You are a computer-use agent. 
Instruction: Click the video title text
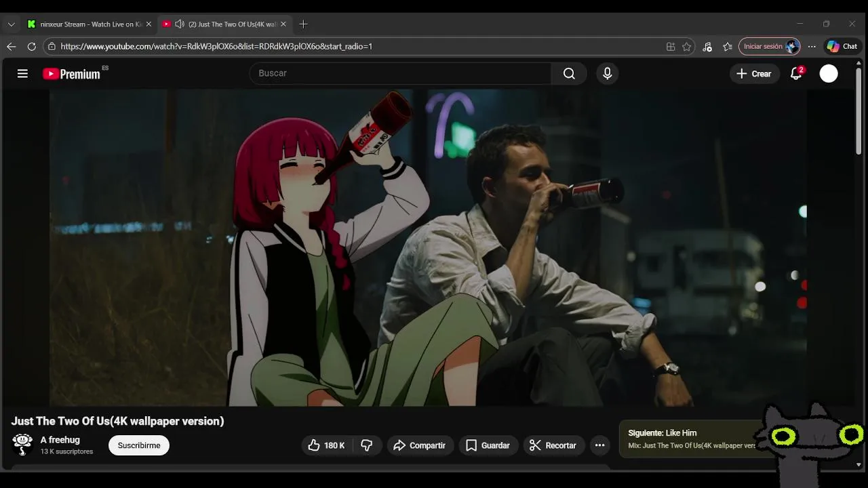point(117,421)
